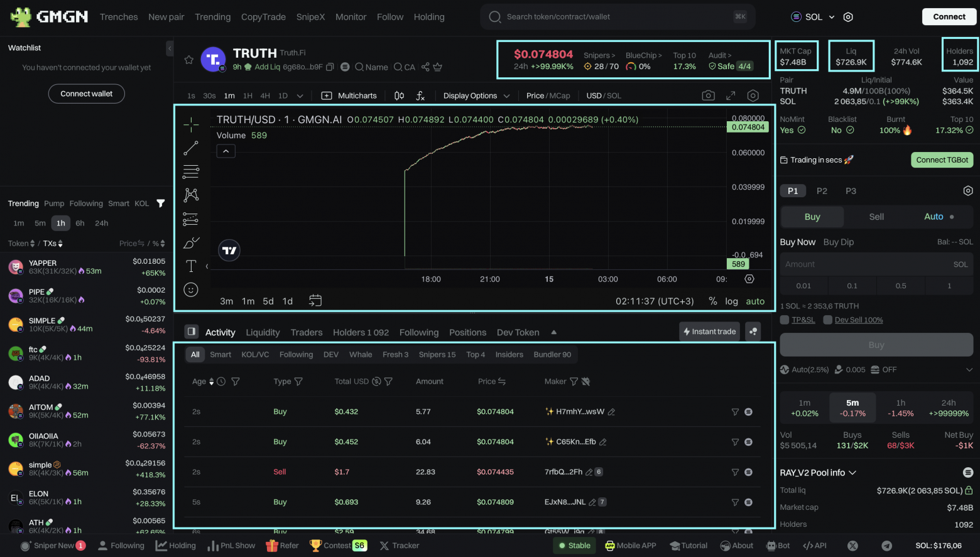
Task: Select the Trend Line drawing tool
Action: click(191, 148)
